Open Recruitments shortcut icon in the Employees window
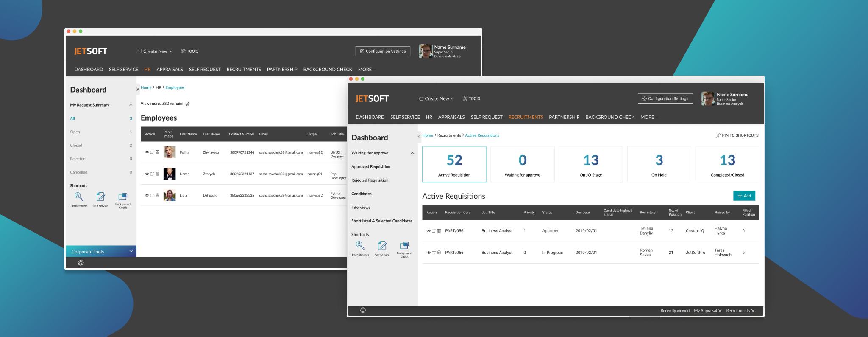The width and height of the screenshot is (868, 337). coord(79,197)
